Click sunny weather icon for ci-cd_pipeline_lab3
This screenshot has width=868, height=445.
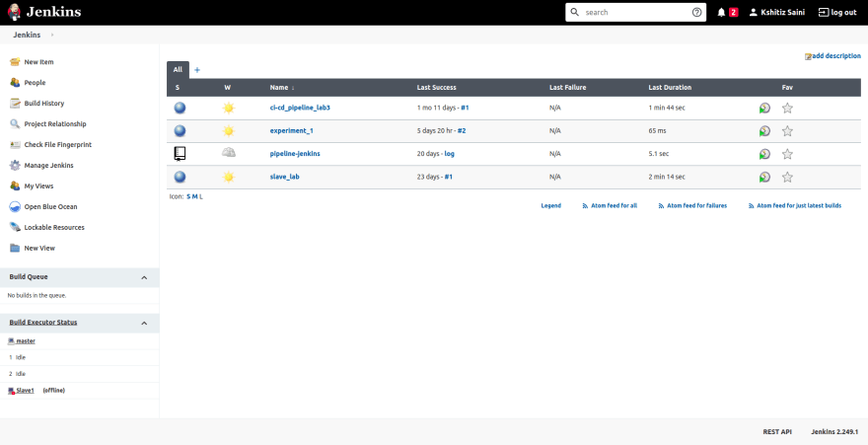pyautogui.click(x=229, y=108)
